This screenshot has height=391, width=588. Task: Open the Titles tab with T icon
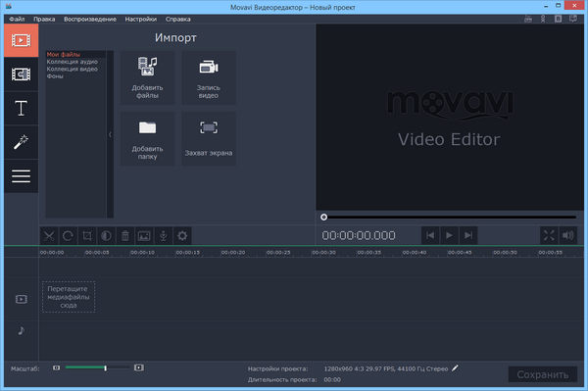point(21,109)
